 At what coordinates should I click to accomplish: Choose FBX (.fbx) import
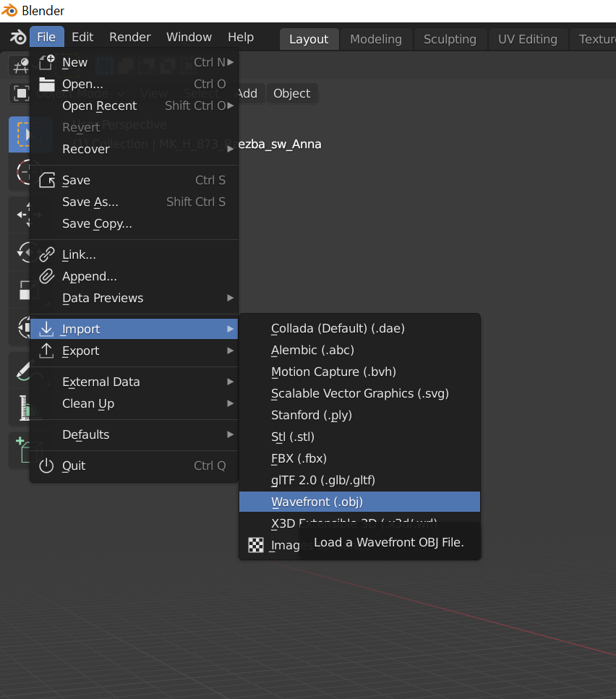359,459
